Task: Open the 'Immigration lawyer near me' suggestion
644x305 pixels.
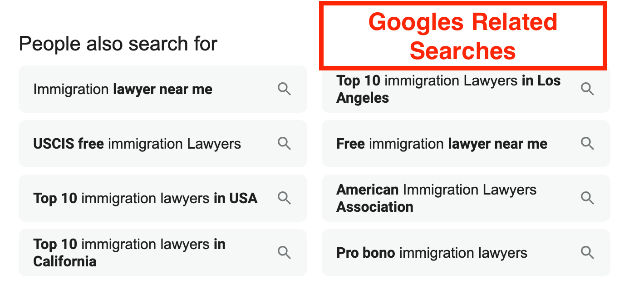Action: tap(123, 89)
